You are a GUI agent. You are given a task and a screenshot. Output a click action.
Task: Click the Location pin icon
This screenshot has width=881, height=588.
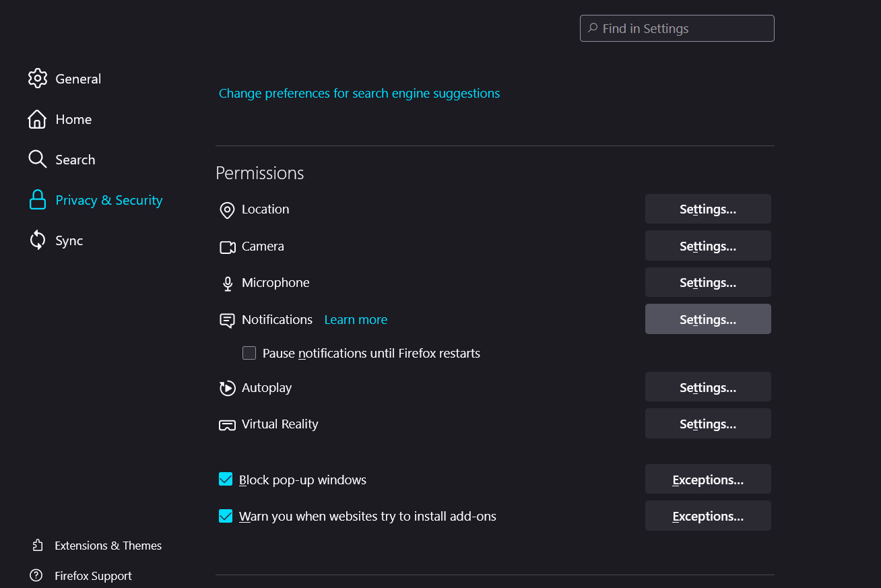[x=227, y=210]
